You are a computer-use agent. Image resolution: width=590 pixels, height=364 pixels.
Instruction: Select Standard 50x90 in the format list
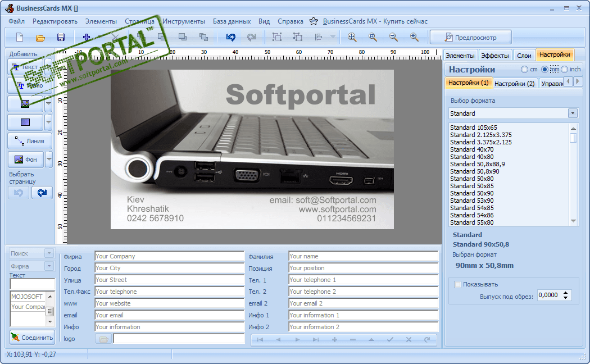click(472, 193)
